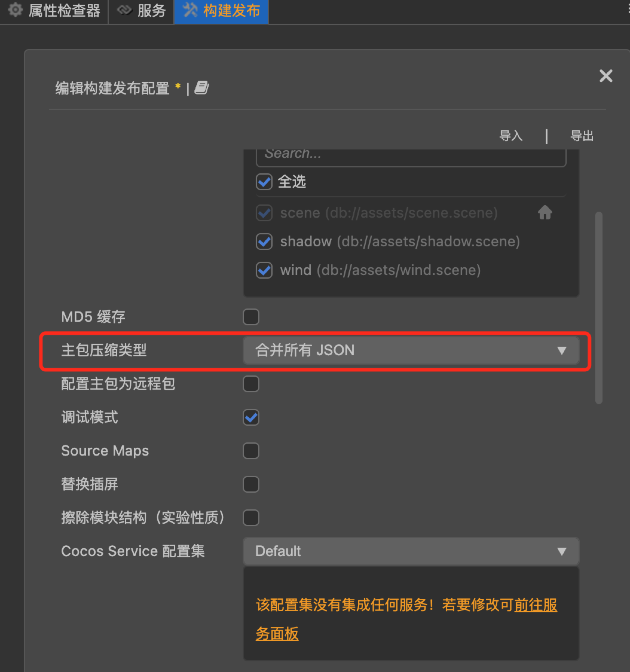The width and height of the screenshot is (630, 672).
Task: Enable the Source Maps checkbox
Action: [251, 450]
